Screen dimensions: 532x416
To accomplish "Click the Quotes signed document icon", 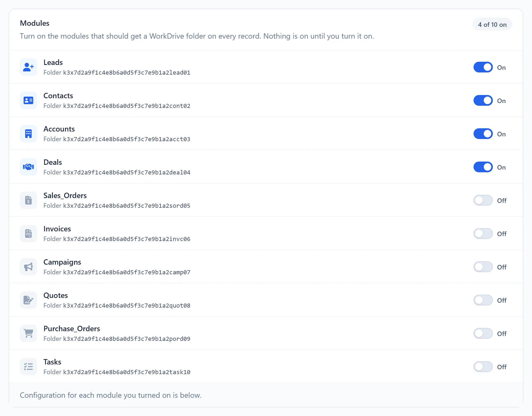I will click(x=28, y=300).
